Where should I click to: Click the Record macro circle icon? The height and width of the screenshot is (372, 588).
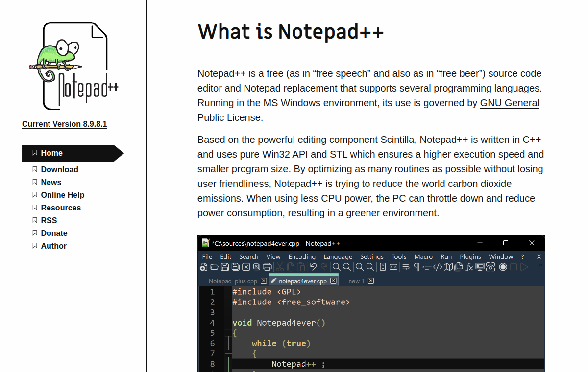coord(503,267)
